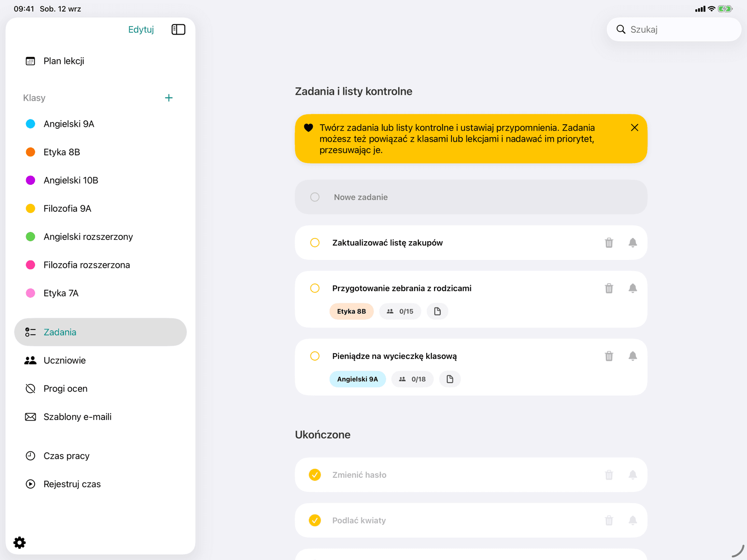Viewport: 747px width, 560px height.
Task: Click bell icon for Zmienić hasło
Action: click(633, 475)
